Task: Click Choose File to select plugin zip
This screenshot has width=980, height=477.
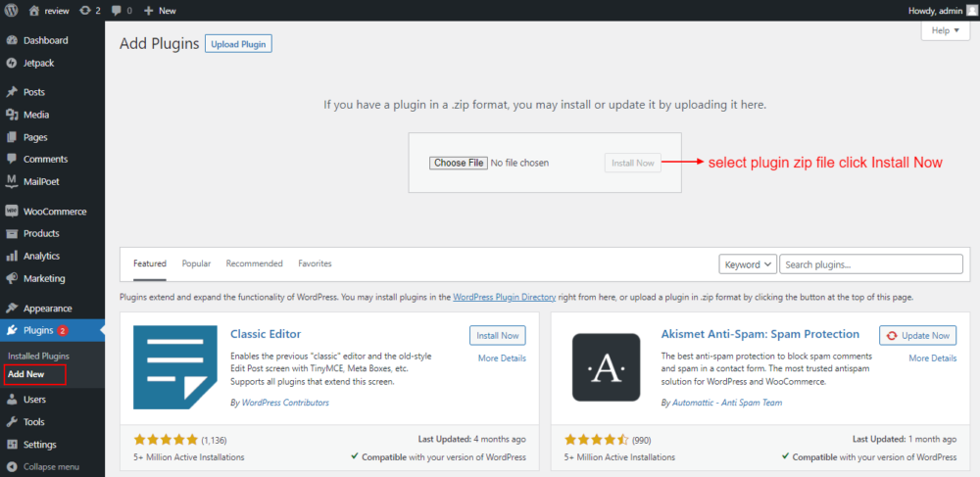Action: [458, 163]
